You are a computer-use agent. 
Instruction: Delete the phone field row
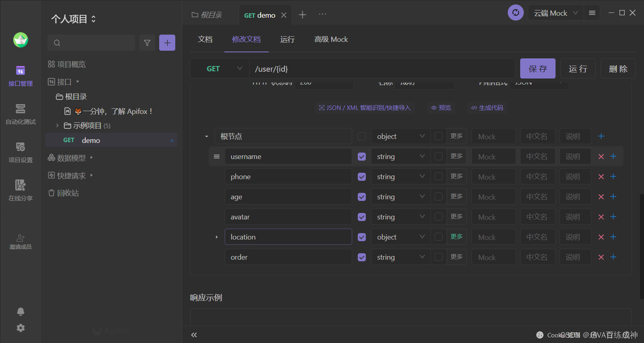tap(601, 177)
